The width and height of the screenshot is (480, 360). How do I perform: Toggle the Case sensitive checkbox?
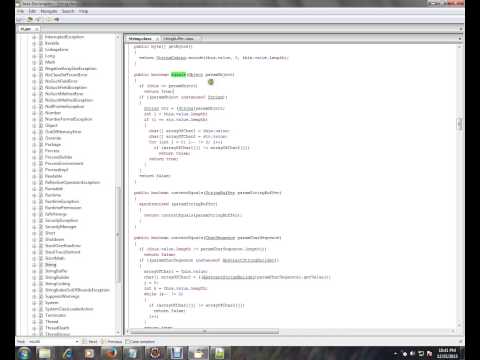coord(127,342)
